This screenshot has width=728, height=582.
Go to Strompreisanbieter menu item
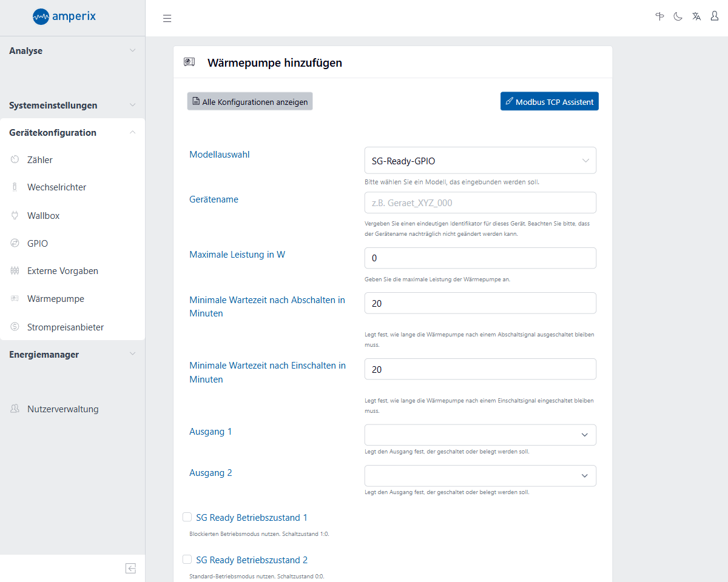point(65,327)
